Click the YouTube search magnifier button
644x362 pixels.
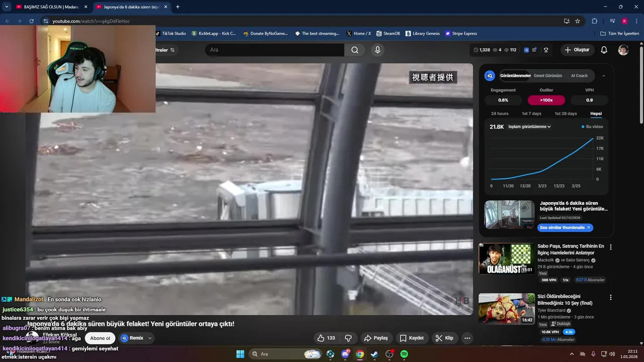(x=355, y=50)
